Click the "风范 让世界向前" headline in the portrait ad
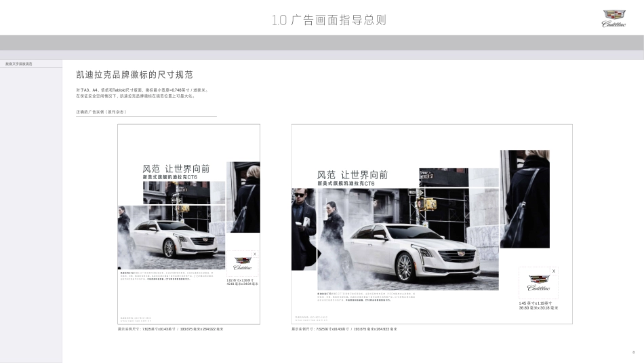644x363 pixels. [x=176, y=168]
